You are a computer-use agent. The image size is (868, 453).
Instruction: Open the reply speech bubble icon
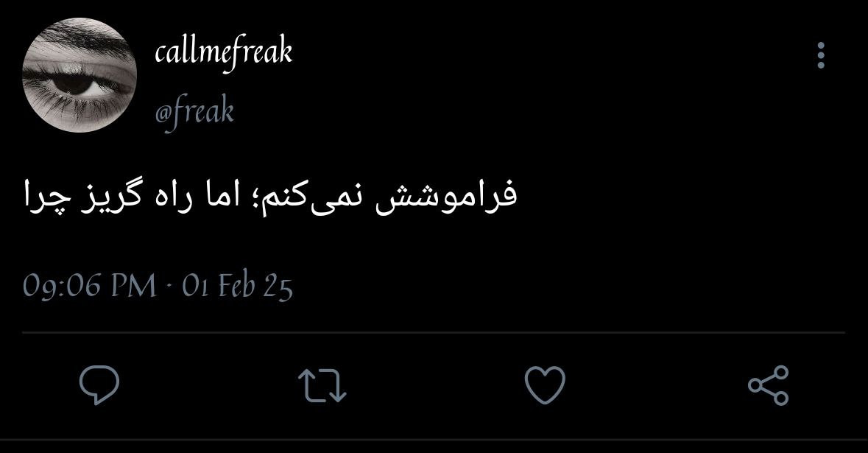99,385
